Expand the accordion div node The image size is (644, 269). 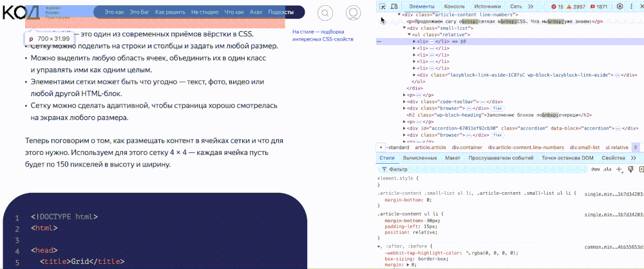click(404, 128)
